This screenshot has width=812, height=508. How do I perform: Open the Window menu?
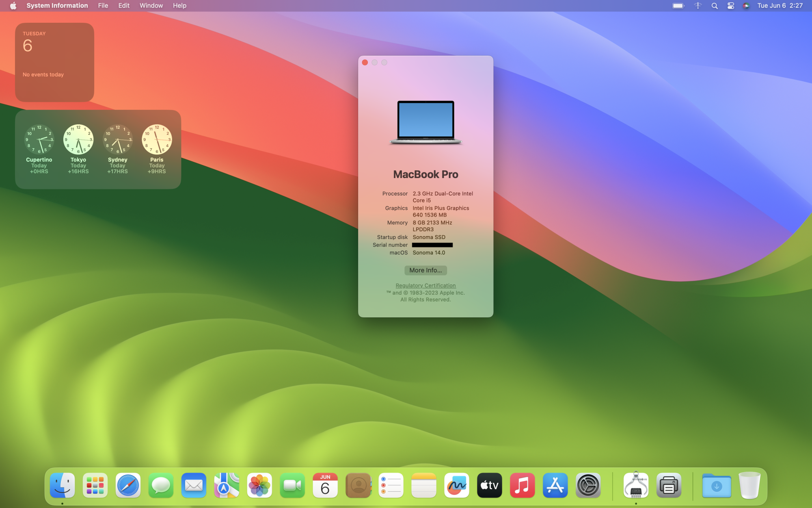click(151, 6)
